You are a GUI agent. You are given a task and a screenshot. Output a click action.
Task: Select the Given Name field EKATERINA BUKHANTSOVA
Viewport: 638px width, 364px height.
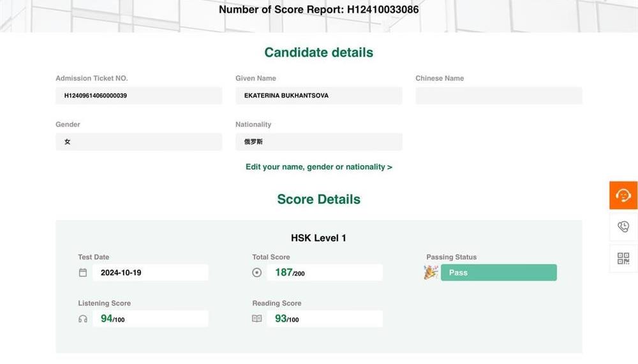pos(318,96)
